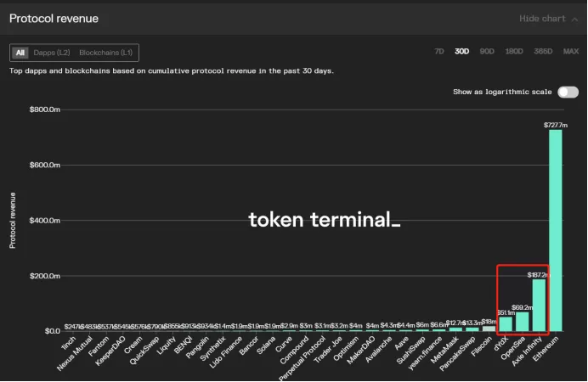Viewport: 588px width, 382px height.
Task: Click the Compound axis label
Action: coord(294,350)
